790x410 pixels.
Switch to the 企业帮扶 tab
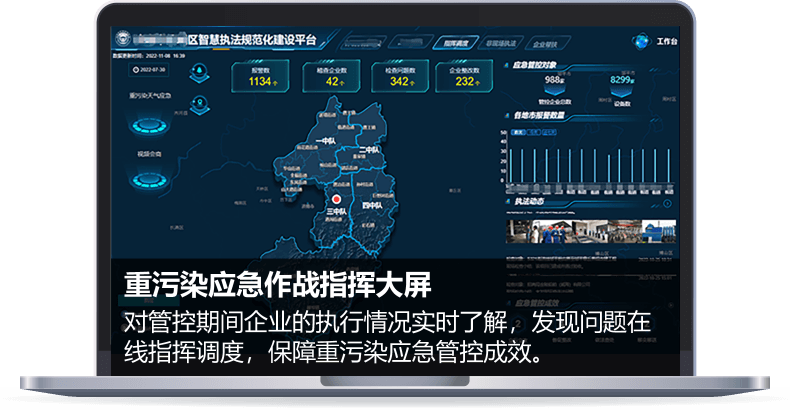[x=545, y=44]
